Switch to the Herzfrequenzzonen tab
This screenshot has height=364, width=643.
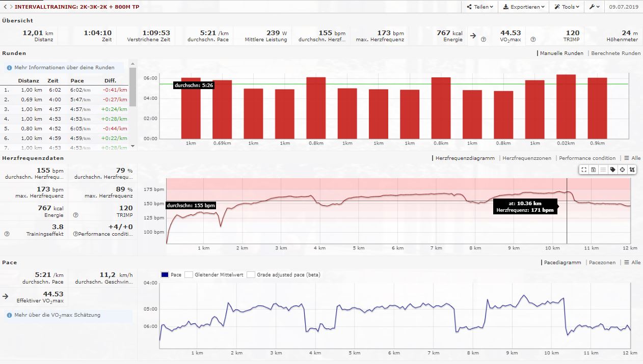click(526, 158)
